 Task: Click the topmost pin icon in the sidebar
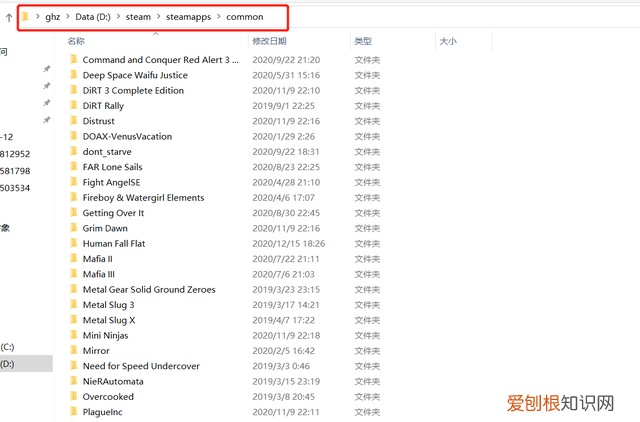(46, 69)
